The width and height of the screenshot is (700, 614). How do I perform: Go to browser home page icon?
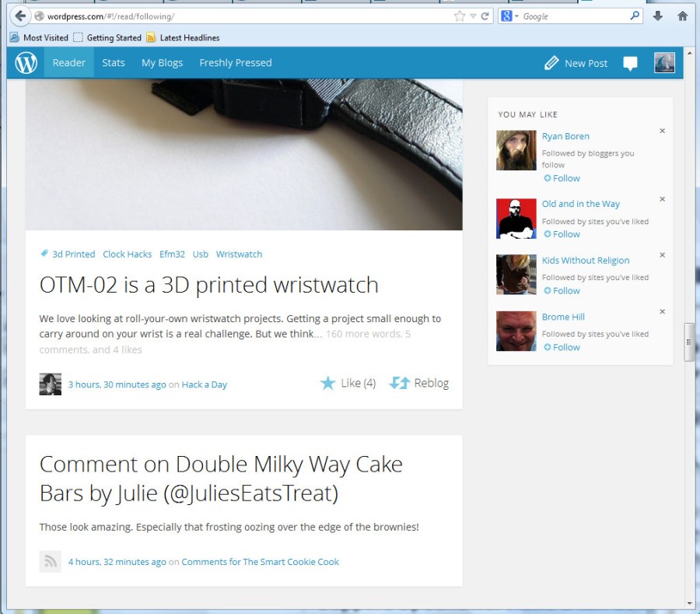[683, 16]
